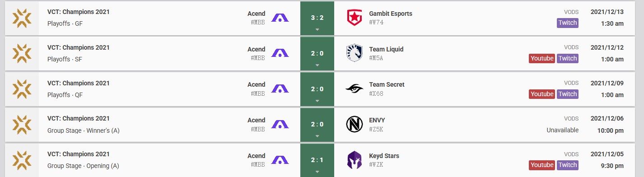The width and height of the screenshot is (644, 177).
Task: Click the Team Secret eye logo
Action: pyautogui.click(x=354, y=89)
